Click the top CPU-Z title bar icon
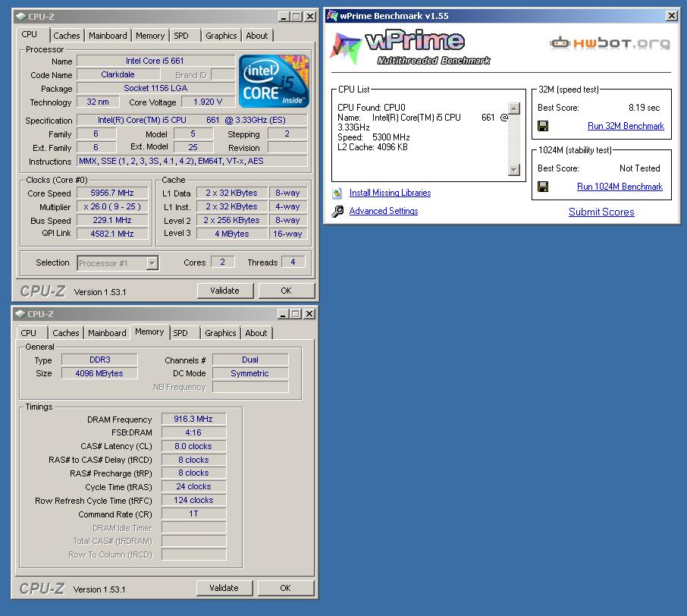The height and width of the screenshot is (616, 687). (x=20, y=17)
